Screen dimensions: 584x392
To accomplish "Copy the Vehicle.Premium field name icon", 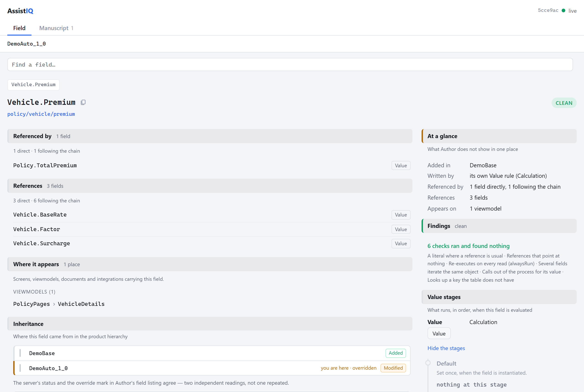I will click(83, 102).
